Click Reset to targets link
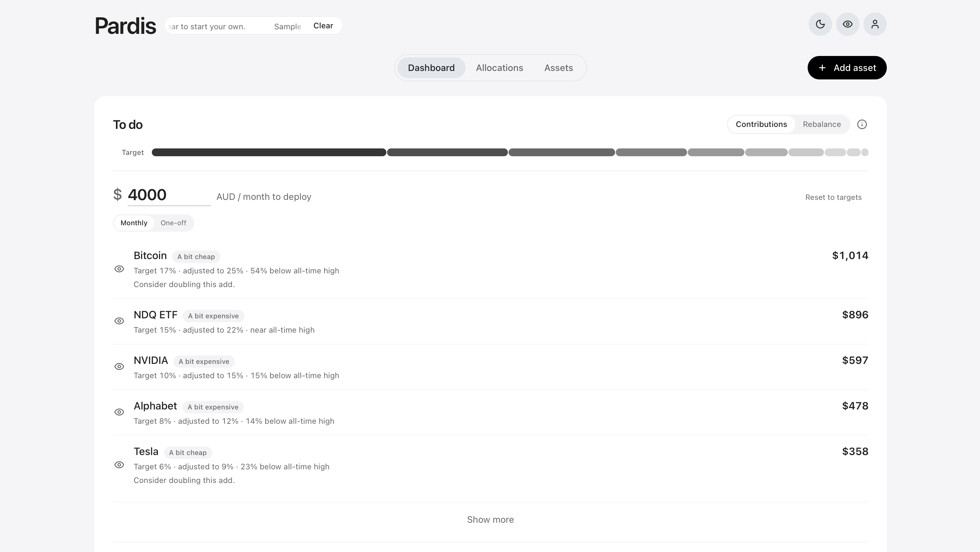This screenshot has width=980, height=552. (833, 197)
